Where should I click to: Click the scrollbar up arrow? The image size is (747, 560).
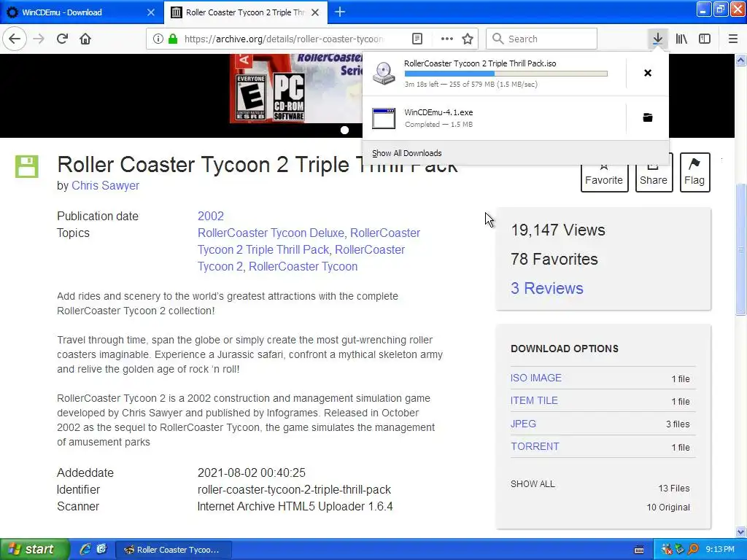[741, 60]
